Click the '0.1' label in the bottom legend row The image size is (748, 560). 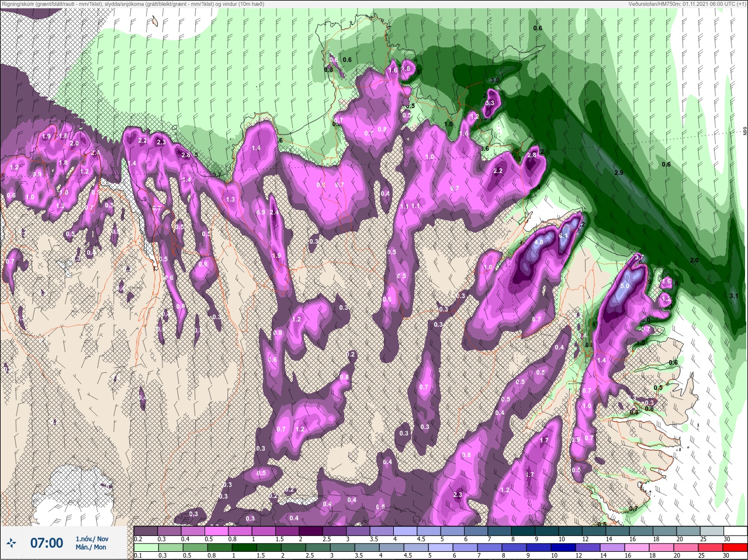pos(137,556)
